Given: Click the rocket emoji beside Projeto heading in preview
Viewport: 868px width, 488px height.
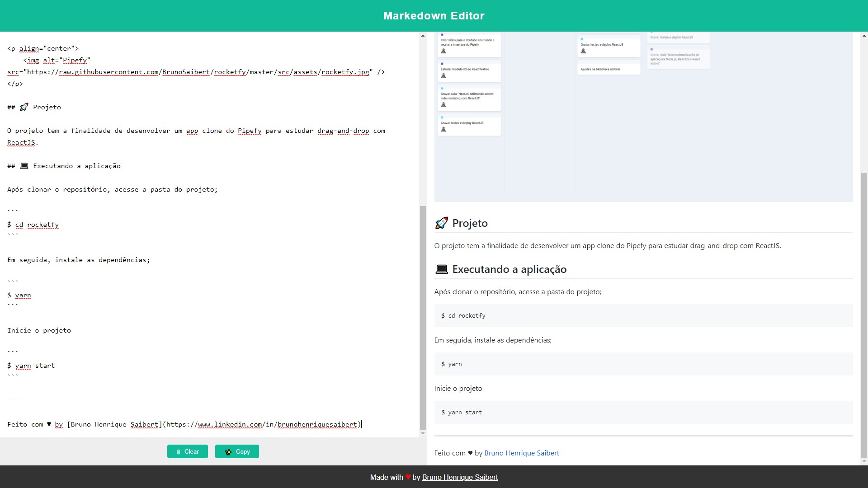Looking at the screenshot, I should 441,223.
